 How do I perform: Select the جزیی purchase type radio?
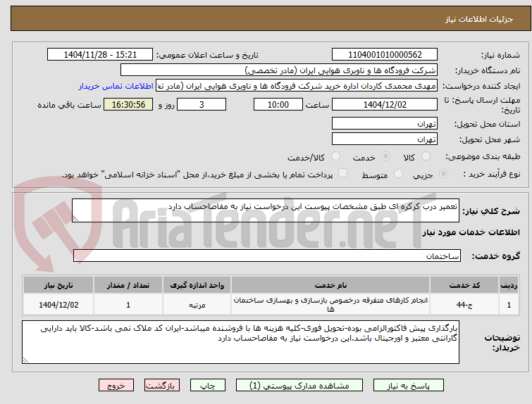[x=443, y=174]
